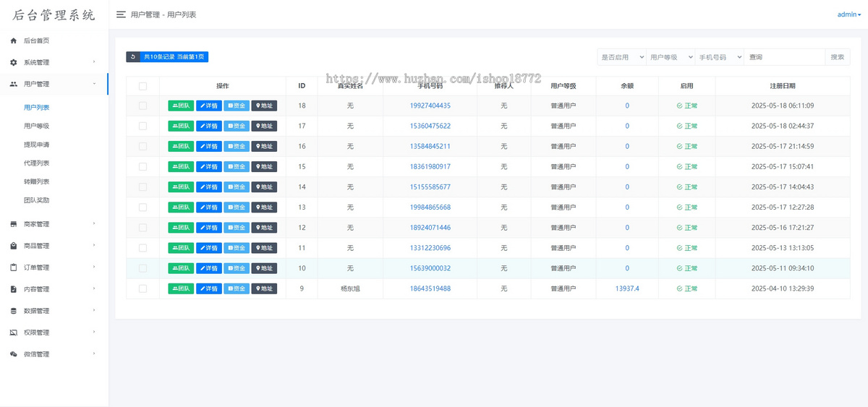Image resolution: width=868 pixels, height=407 pixels.
Task: Click the gear icon for 系统管理
Action: (x=13, y=62)
